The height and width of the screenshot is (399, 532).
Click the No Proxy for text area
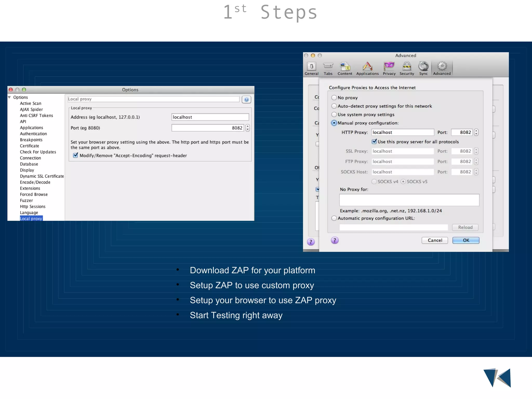coord(409,200)
